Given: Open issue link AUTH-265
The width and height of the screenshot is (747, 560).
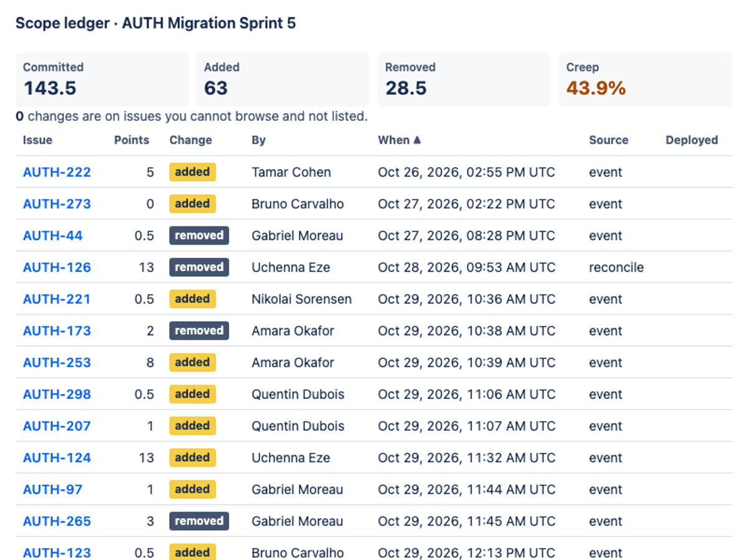Looking at the screenshot, I should [x=57, y=521].
